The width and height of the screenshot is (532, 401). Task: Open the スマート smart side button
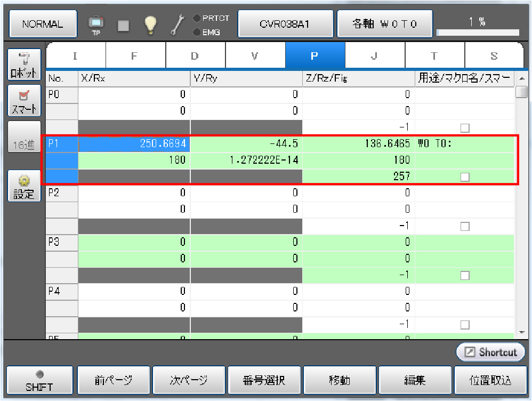[24, 101]
